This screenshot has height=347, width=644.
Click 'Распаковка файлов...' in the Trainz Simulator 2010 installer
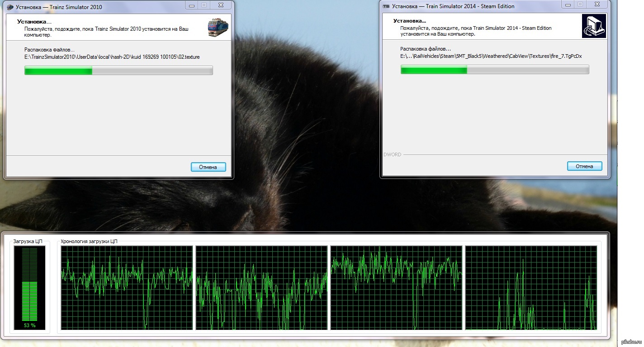coord(49,50)
